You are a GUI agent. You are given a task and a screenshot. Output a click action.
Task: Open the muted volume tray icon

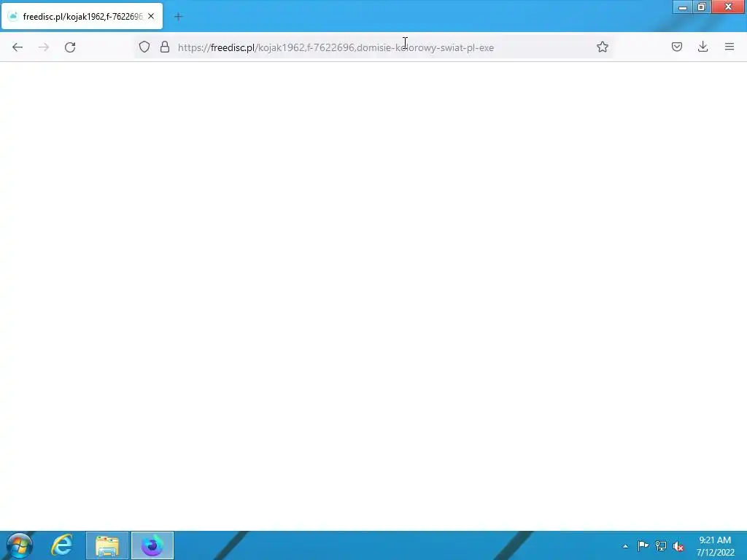(x=678, y=546)
